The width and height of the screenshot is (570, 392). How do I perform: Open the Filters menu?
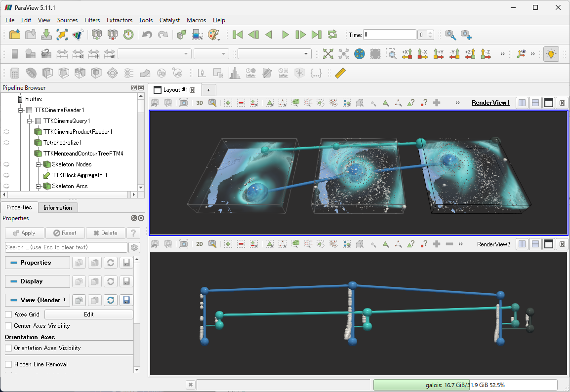tap(92, 20)
